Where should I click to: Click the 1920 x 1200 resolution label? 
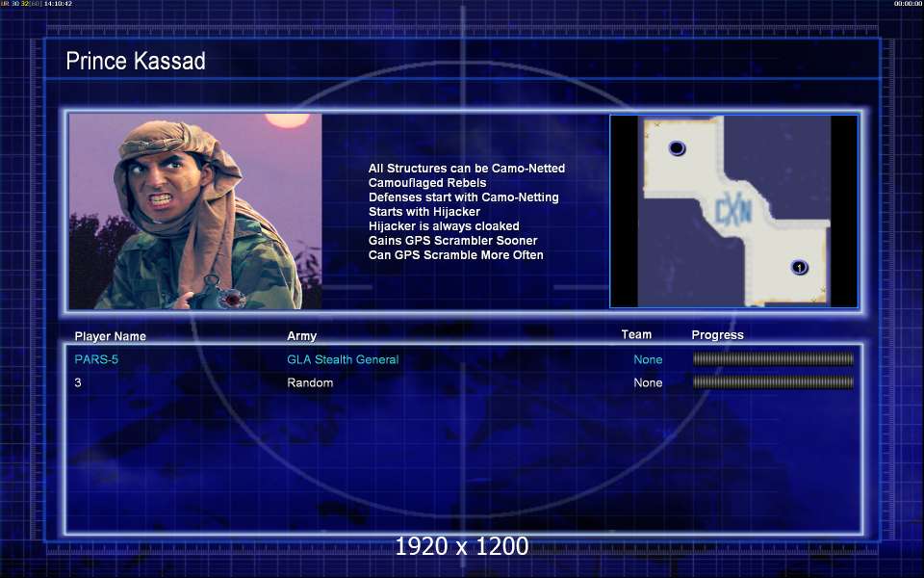click(462, 546)
